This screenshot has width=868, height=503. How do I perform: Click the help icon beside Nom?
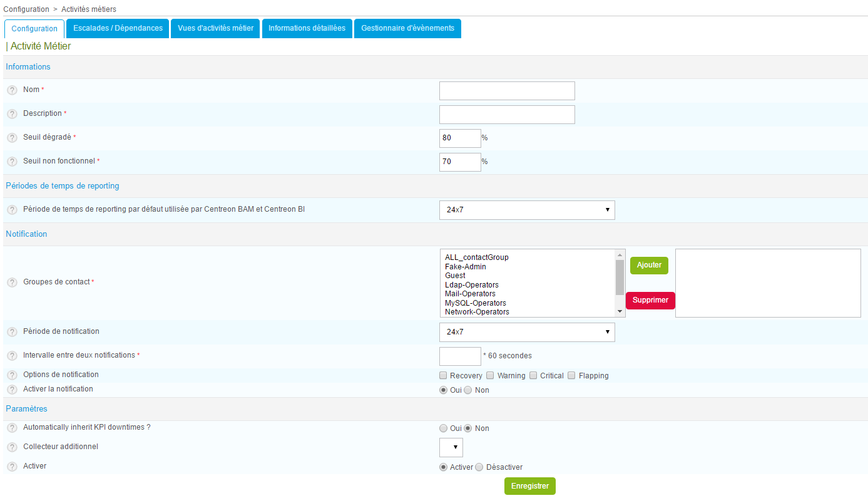click(12, 90)
